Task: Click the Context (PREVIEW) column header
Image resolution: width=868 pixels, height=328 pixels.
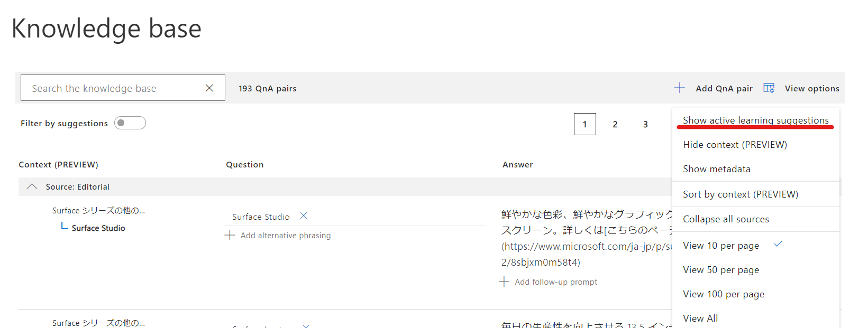Action: pyautogui.click(x=58, y=164)
